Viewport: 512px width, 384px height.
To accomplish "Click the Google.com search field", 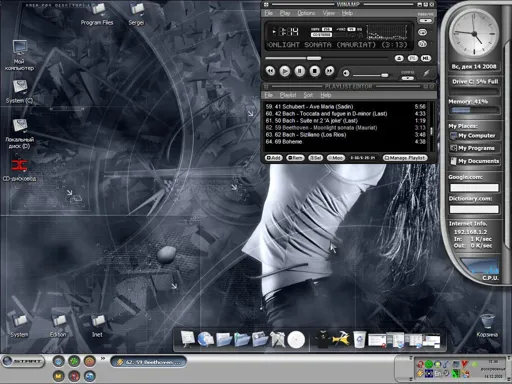I will [474, 188].
